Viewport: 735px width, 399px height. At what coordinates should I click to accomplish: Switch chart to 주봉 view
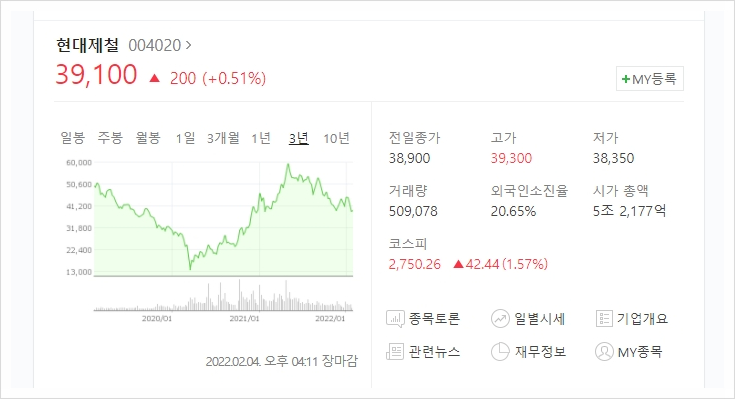click(x=110, y=138)
